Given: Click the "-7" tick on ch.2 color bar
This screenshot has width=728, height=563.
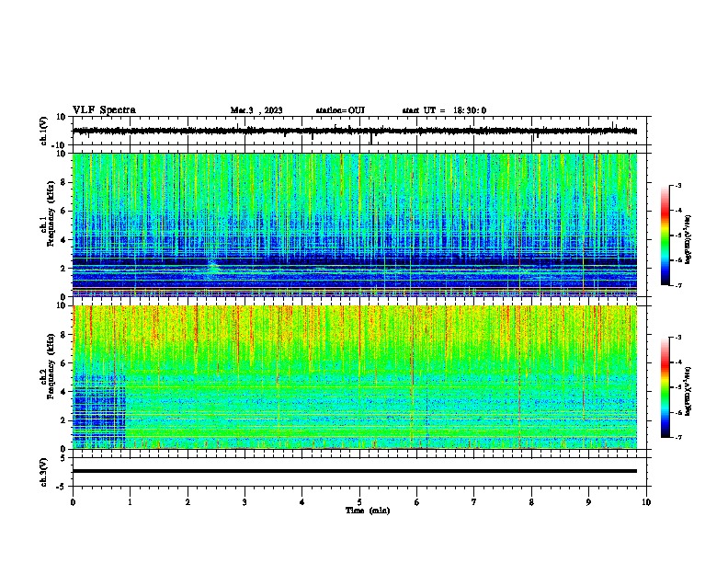Looking at the screenshot, I should [677, 438].
